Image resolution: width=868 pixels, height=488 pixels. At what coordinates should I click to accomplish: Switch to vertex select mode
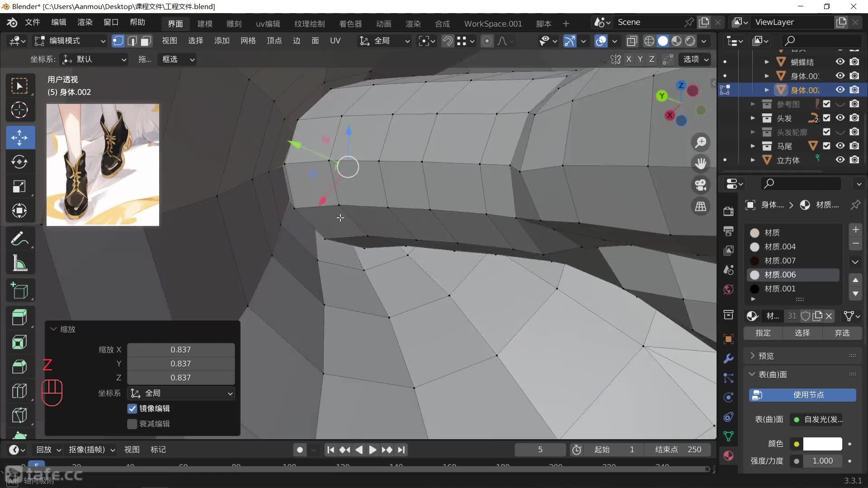pos(118,41)
